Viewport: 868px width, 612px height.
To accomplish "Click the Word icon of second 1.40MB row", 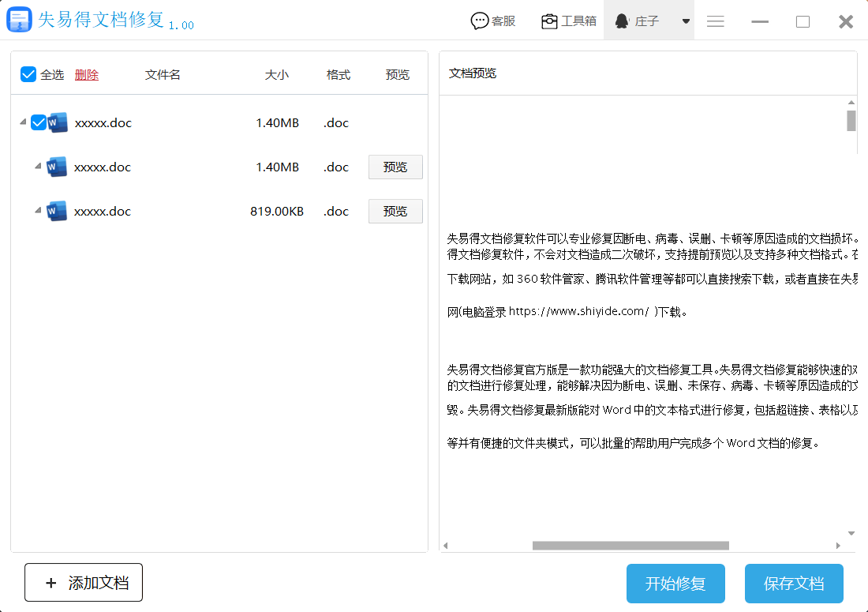I will (x=57, y=167).
